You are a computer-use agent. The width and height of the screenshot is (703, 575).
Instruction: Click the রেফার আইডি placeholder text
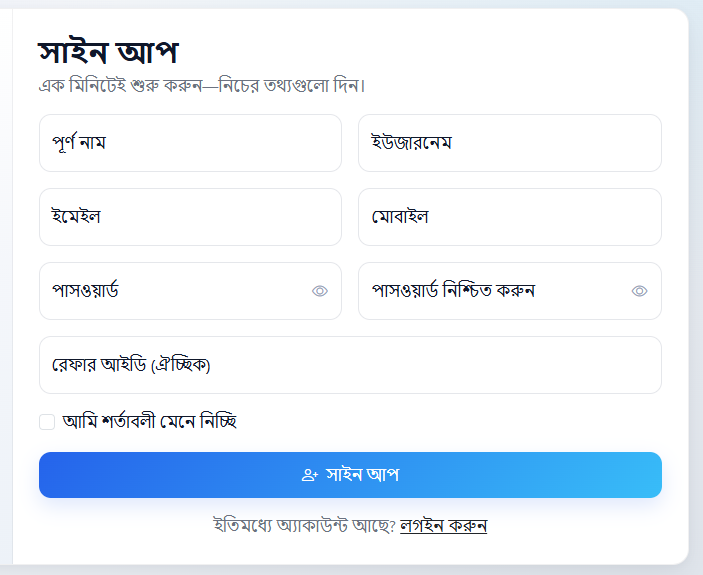tap(131, 365)
